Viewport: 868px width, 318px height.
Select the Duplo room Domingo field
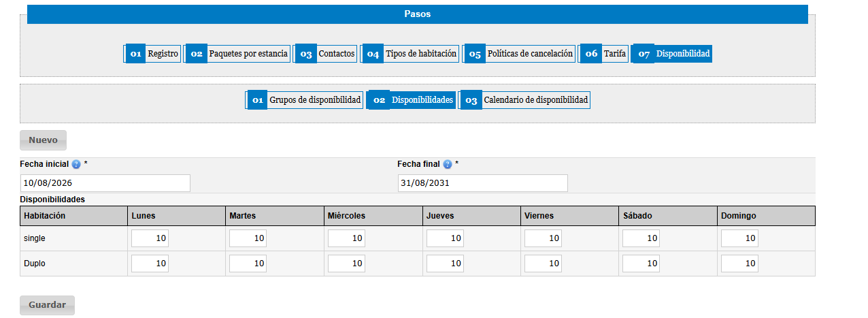click(x=739, y=264)
